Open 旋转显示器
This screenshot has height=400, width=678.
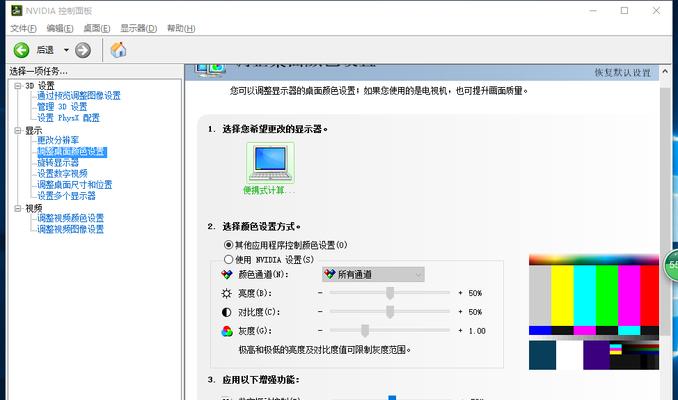[x=58, y=163]
